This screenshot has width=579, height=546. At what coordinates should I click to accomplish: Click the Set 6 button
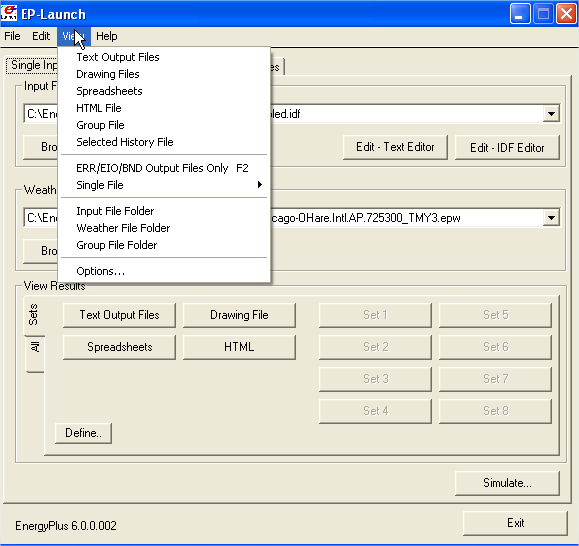[495, 347]
